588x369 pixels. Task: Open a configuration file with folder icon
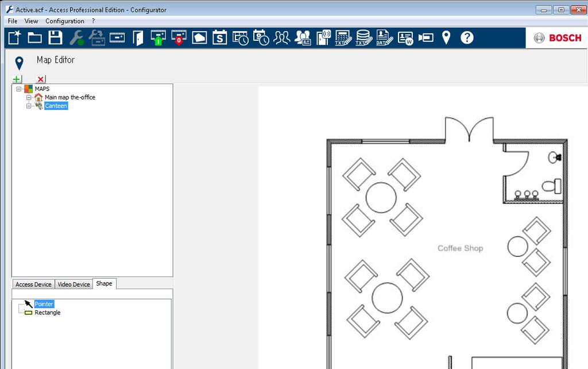pos(34,38)
